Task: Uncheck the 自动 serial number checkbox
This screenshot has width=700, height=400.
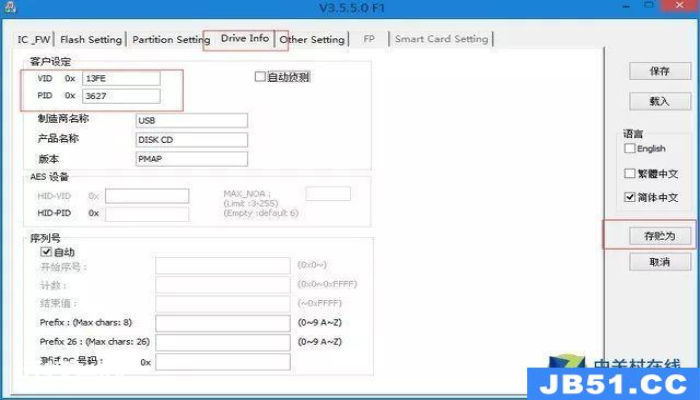Action: pos(46,252)
